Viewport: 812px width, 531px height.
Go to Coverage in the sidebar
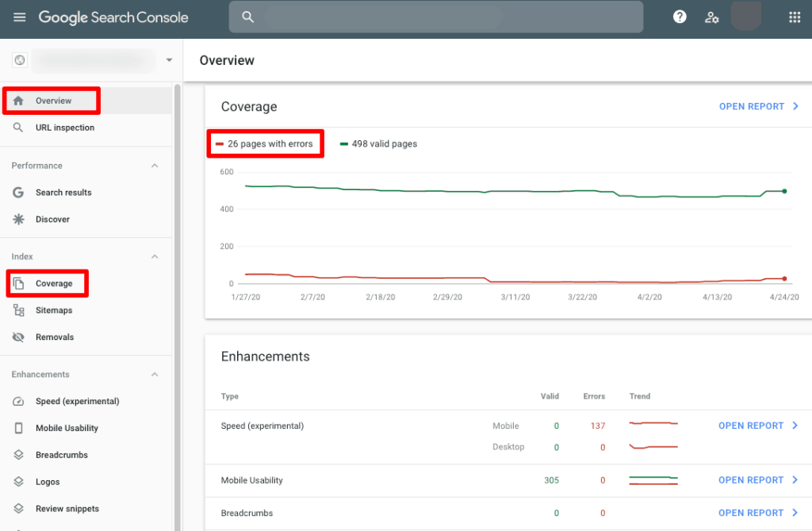pos(86,284)
